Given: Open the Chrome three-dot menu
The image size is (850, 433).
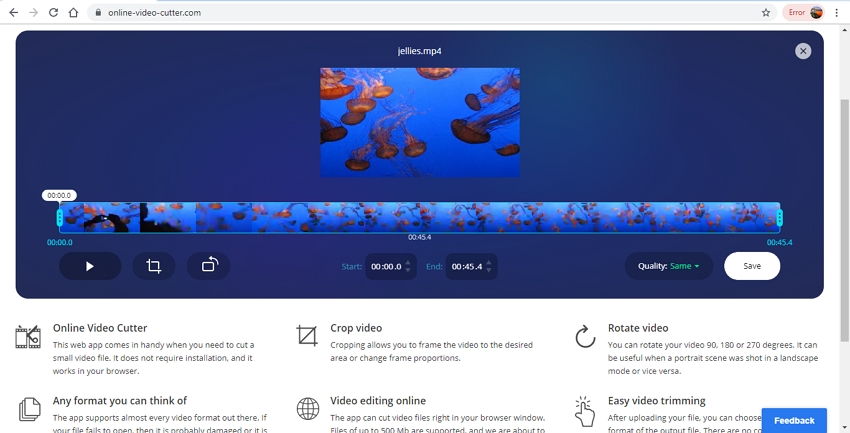Looking at the screenshot, I should pos(836,13).
